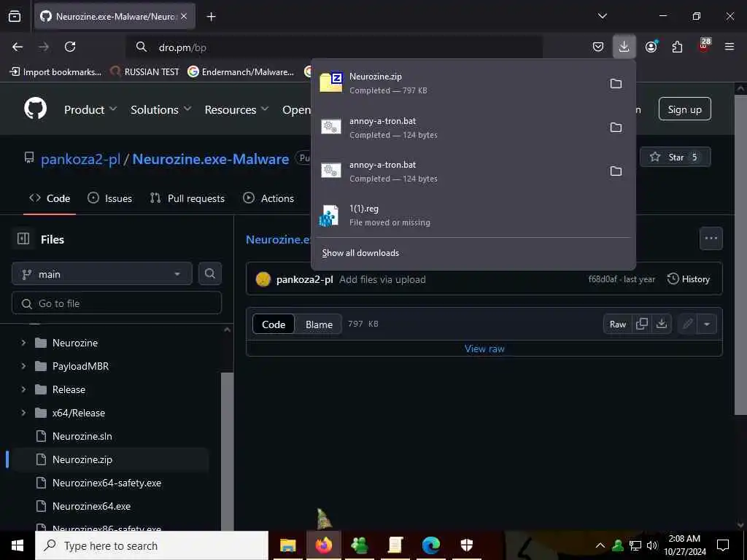Close the downloads panel via toolbar download icon
The image size is (747, 560).
pyautogui.click(x=624, y=47)
